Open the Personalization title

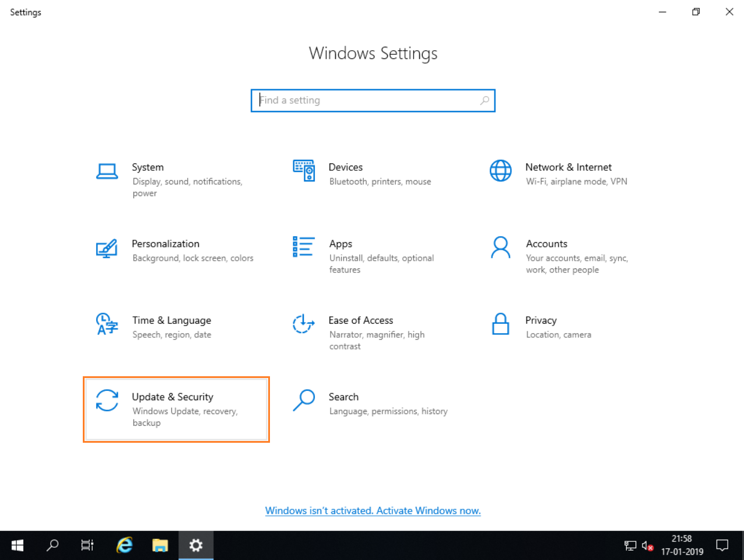pyautogui.click(x=166, y=244)
